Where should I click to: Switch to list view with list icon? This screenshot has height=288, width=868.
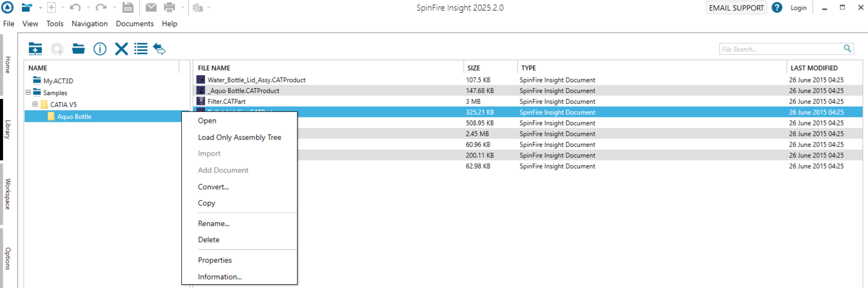pyautogui.click(x=141, y=49)
